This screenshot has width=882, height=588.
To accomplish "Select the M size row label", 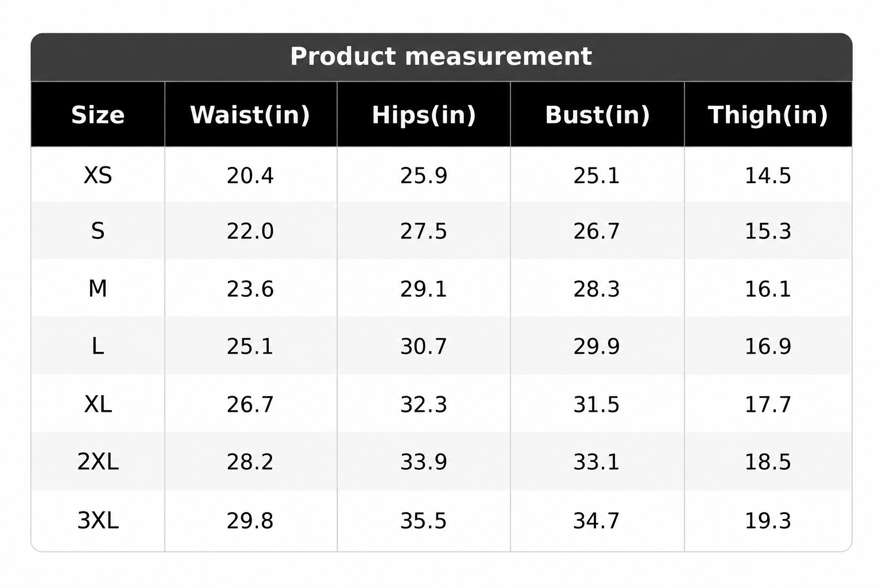I will [x=98, y=288].
